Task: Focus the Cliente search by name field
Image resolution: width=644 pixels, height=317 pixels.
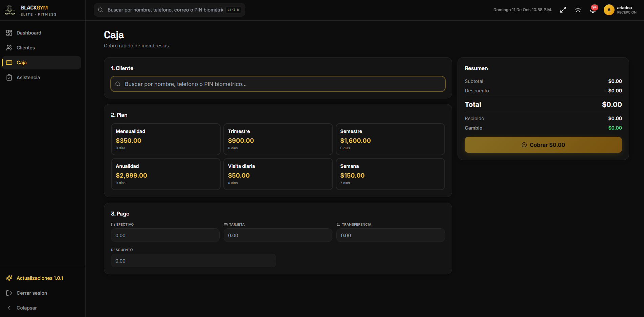Action: [x=278, y=84]
